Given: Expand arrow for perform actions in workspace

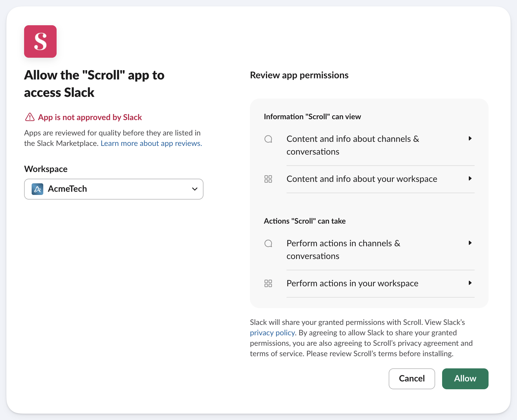Looking at the screenshot, I should coord(470,283).
